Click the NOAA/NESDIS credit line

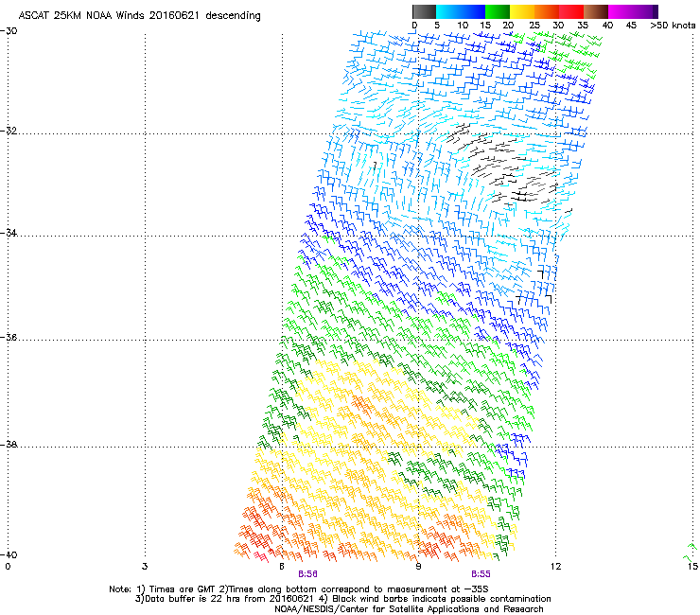click(x=409, y=609)
